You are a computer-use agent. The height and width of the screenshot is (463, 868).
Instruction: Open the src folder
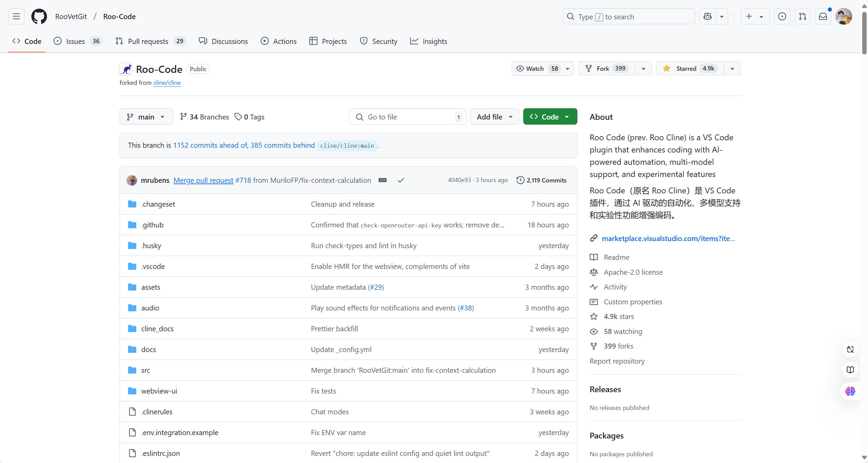click(146, 370)
